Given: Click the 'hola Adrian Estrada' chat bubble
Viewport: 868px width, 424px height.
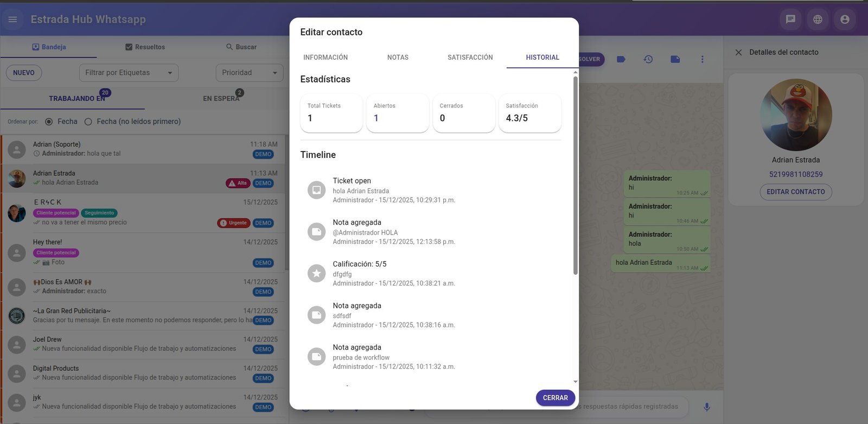Looking at the screenshot, I should pyautogui.click(x=661, y=263).
